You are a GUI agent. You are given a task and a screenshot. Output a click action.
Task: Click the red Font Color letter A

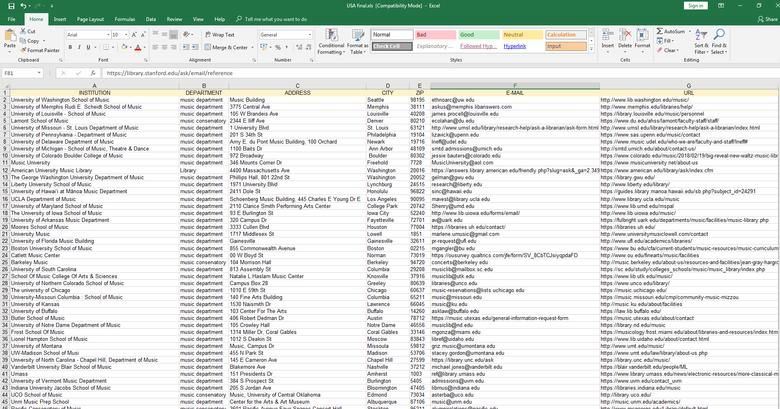[x=138, y=47]
